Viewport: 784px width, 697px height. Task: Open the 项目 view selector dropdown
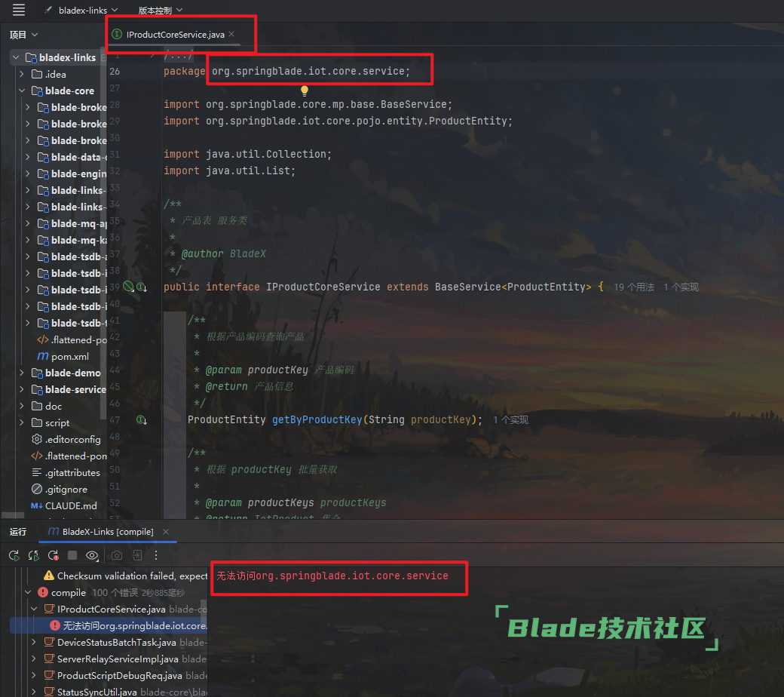click(23, 35)
